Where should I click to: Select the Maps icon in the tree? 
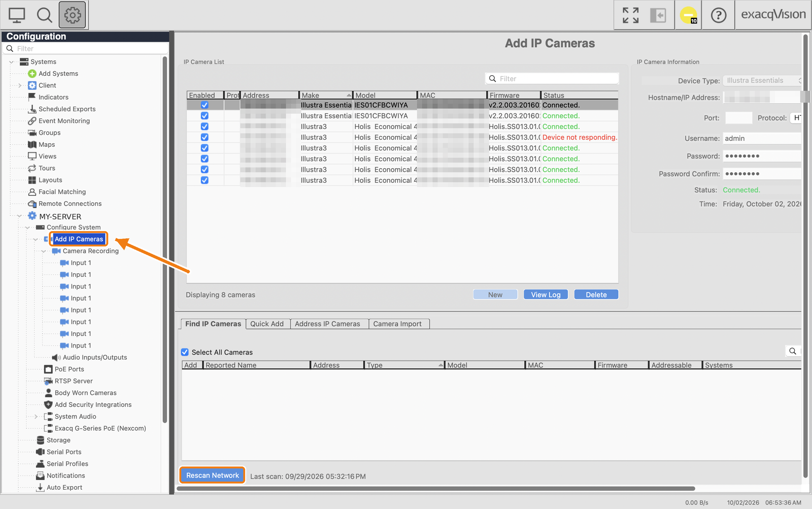pyautogui.click(x=32, y=144)
